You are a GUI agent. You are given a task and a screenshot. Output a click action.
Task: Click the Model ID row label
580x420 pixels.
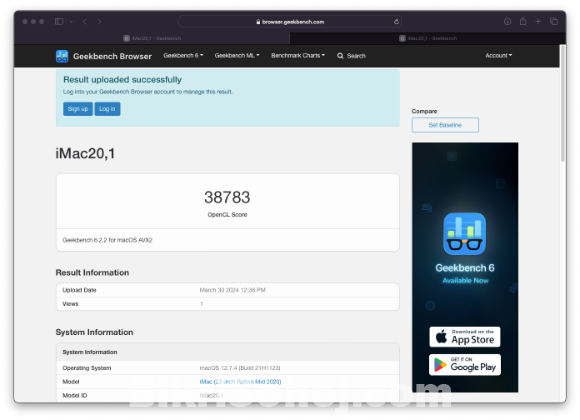pyautogui.click(x=75, y=396)
